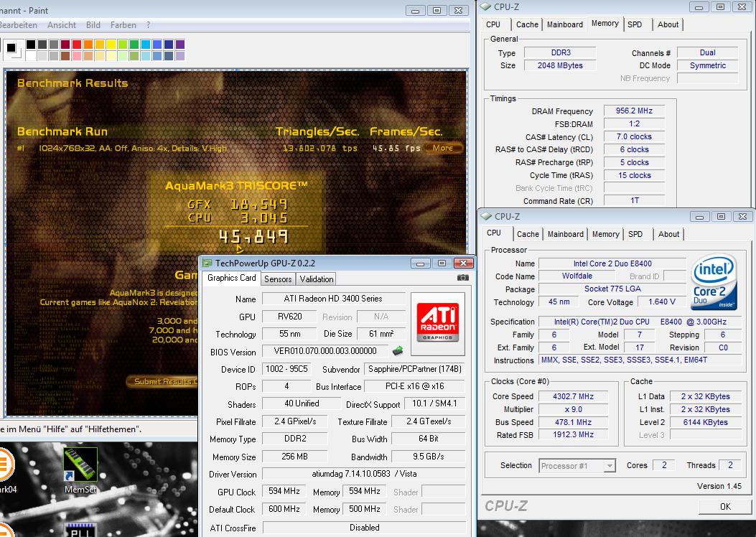Screen dimensions: 756x537
Task: Click GPU-Z title bar application icon
Action: pyautogui.click(x=207, y=263)
